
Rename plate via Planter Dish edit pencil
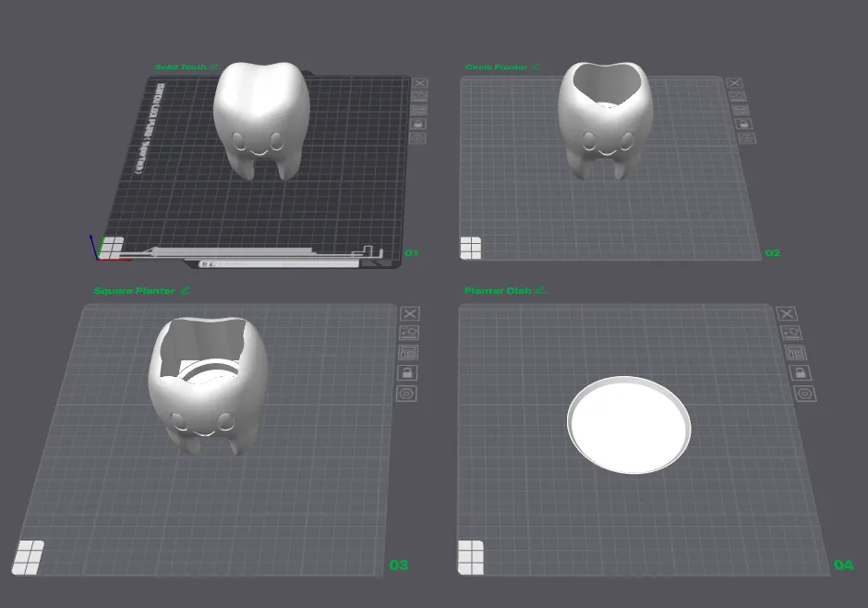541,290
